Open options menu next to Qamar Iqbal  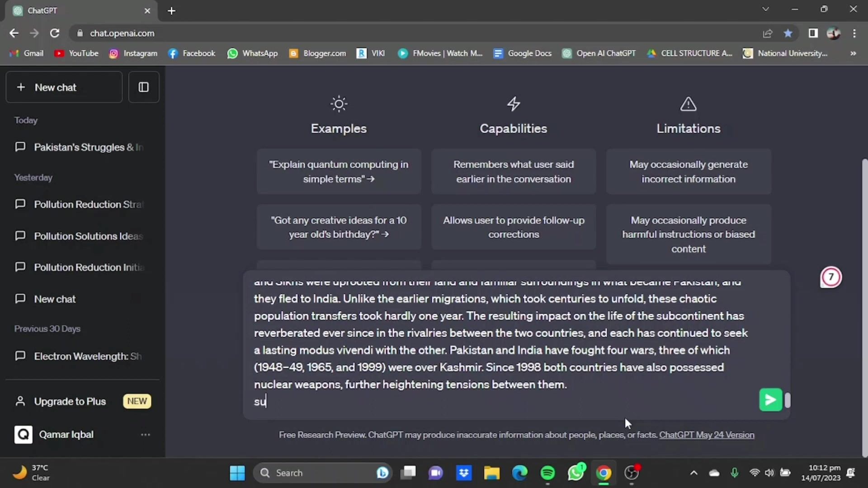[145, 434]
